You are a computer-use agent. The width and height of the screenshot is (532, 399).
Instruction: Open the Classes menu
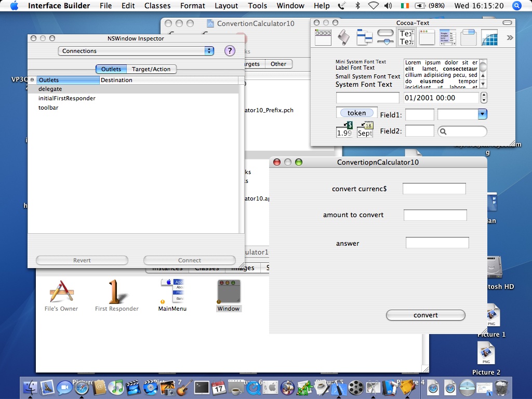(157, 6)
